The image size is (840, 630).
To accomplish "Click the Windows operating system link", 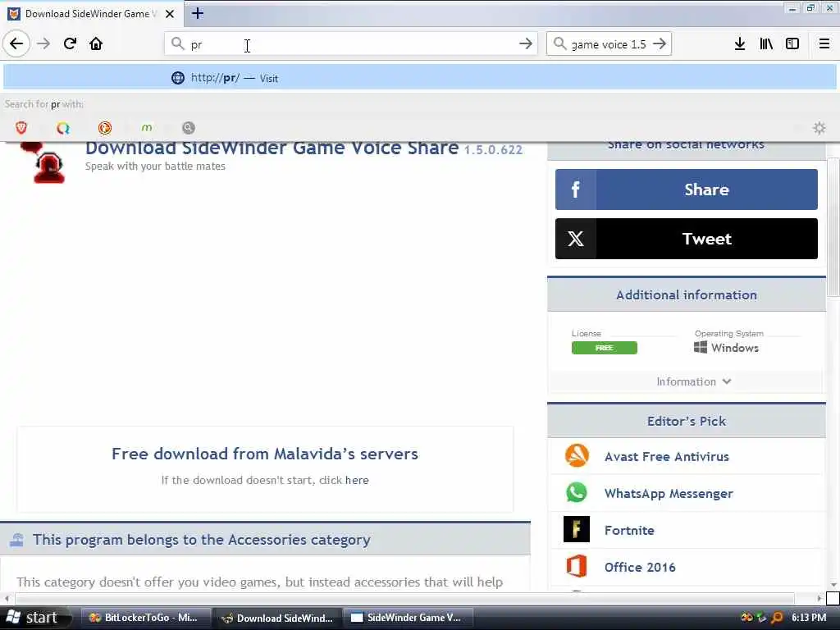I will point(727,348).
